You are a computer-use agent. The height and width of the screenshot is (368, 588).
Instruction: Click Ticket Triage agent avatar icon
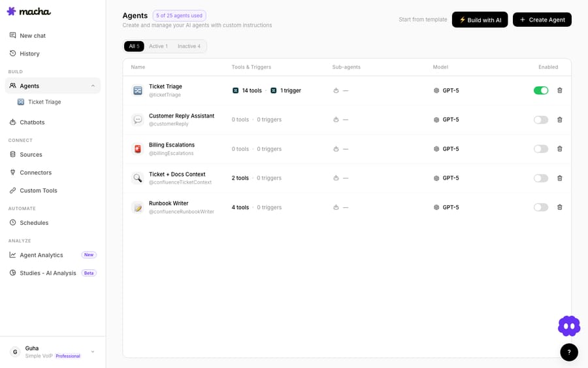pos(138,90)
